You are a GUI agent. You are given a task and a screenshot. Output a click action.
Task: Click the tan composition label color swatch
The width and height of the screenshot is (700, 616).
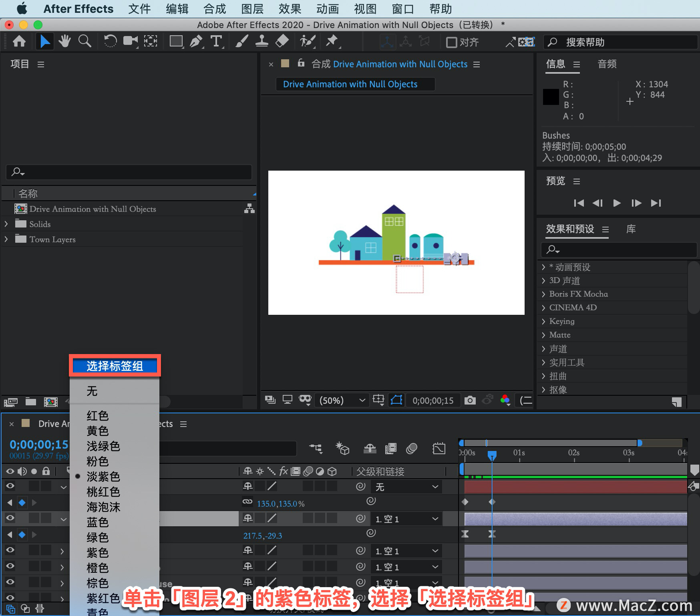(x=285, y=63)
